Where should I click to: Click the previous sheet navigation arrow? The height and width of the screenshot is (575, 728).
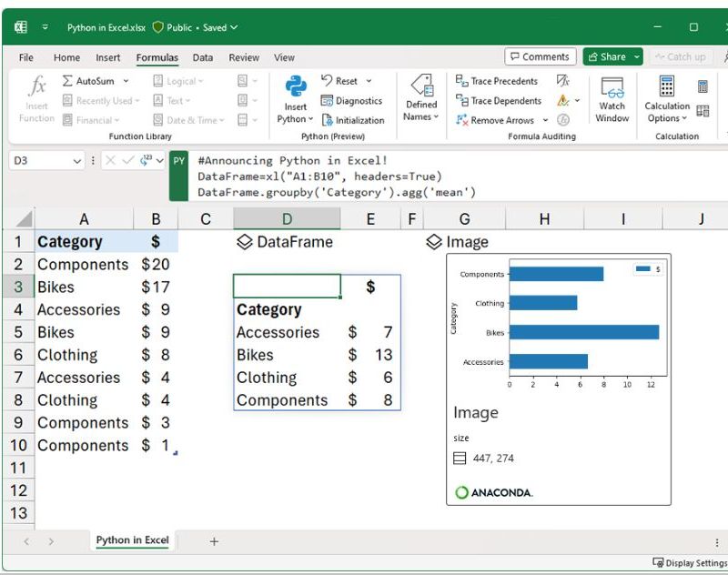[x=26, y=541]
